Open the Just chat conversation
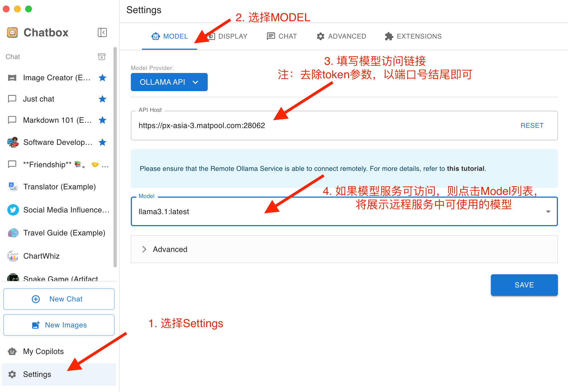Image resolution: width=568 pixels, height=392 pixels. [57, 99]
